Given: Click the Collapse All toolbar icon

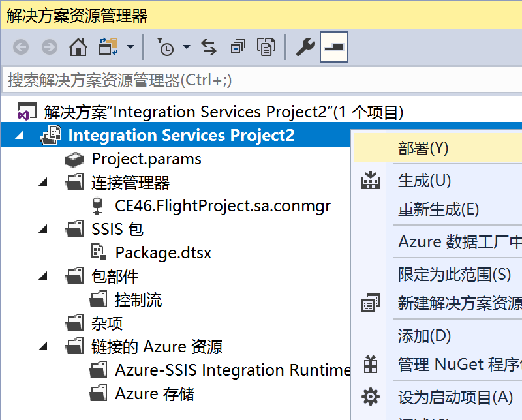Looking at the screenshot, I should point(238,47).
